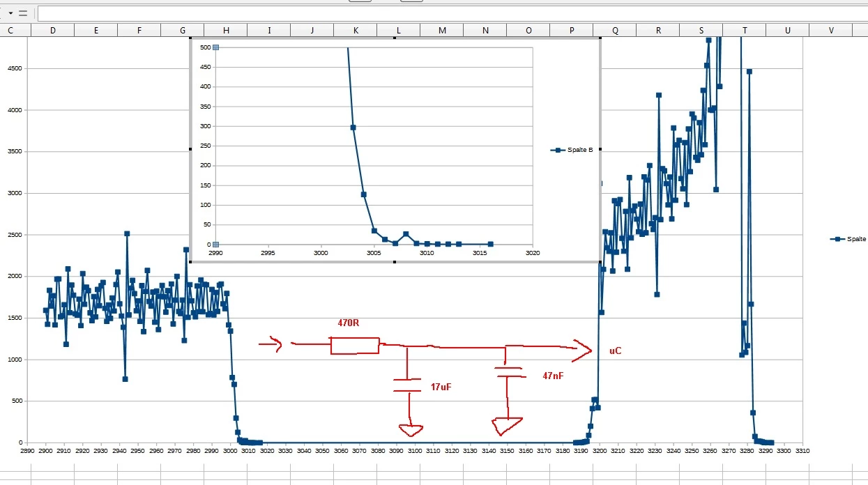Click into the formula input line
This screenshot has height=485, width=868.
(x=452, y=13)
